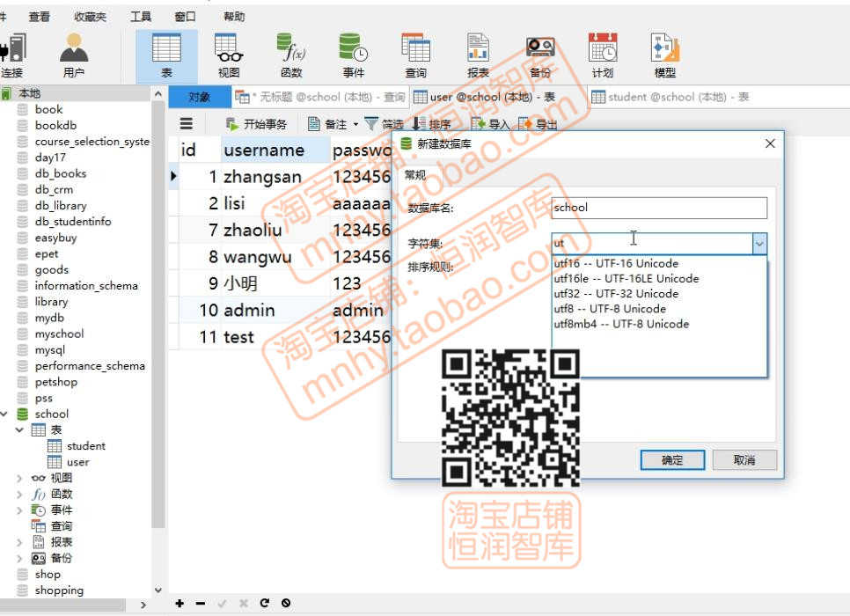Open the 视图 views icon
The height and width of the screenshot is (616, 850).
[x=229, y=55]
